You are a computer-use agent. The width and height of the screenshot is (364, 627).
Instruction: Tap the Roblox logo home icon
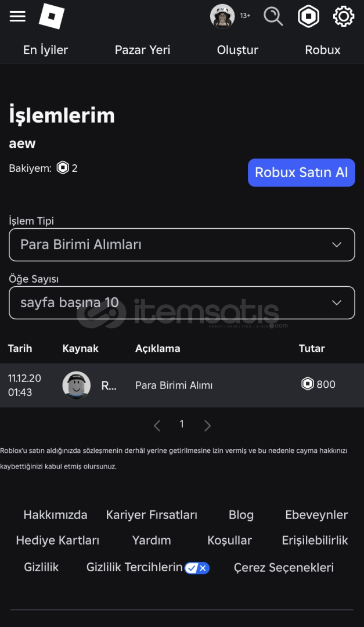coord(52,16)
